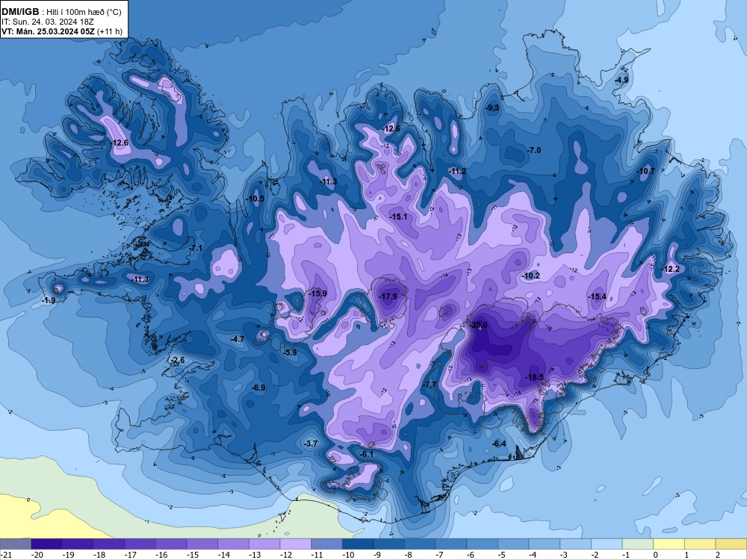
Task: Select the -20 dark purple legend swatch
Action: (46, 544)
